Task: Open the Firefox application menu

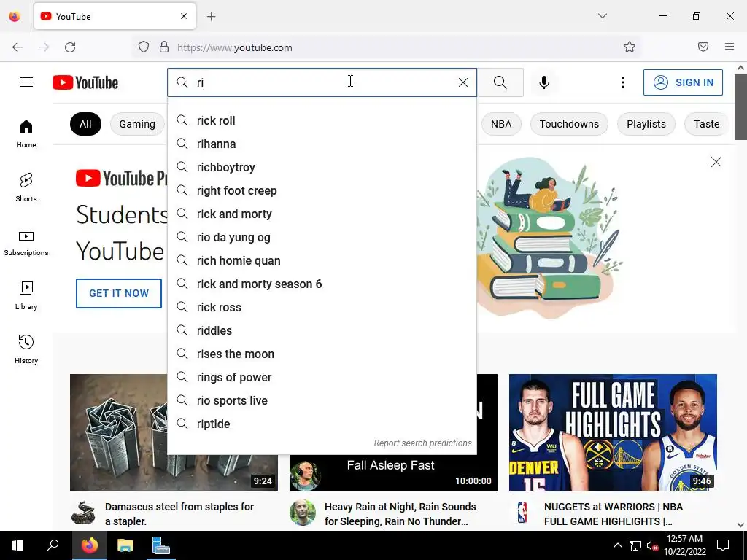Action: [729, 47]
